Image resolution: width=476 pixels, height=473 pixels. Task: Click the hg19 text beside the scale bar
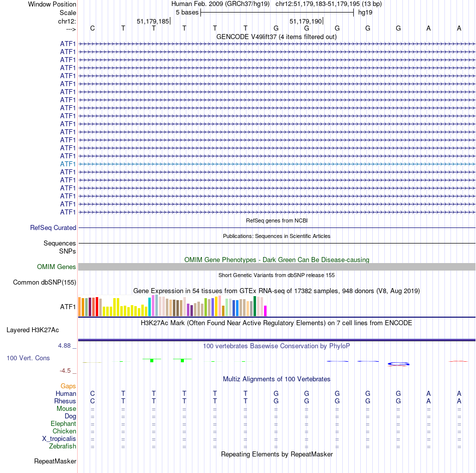pos(365,13)
